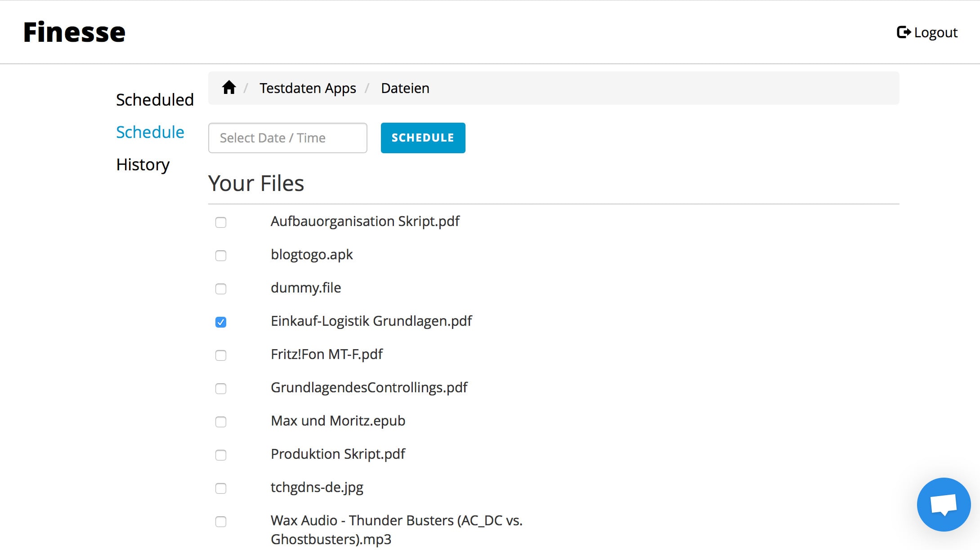Open the Select Date / Time field

point(287,138)
